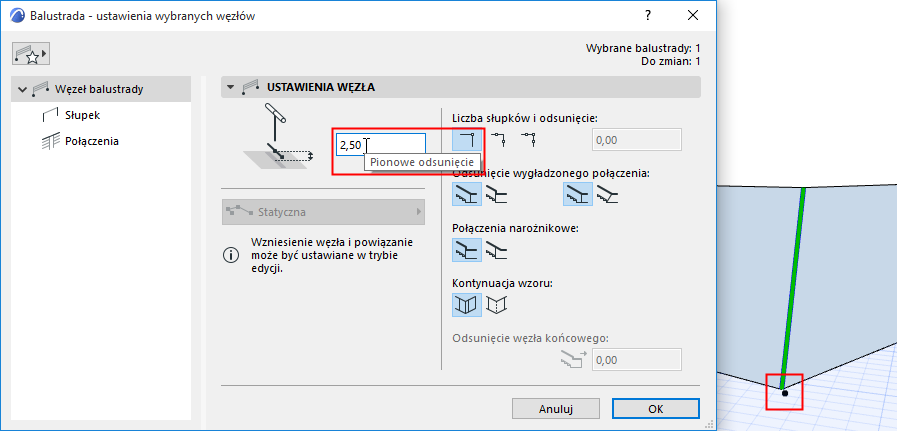This screenshot has height=431, width=897.
Task: Enable second corner connection option
Action: point(497,250)
